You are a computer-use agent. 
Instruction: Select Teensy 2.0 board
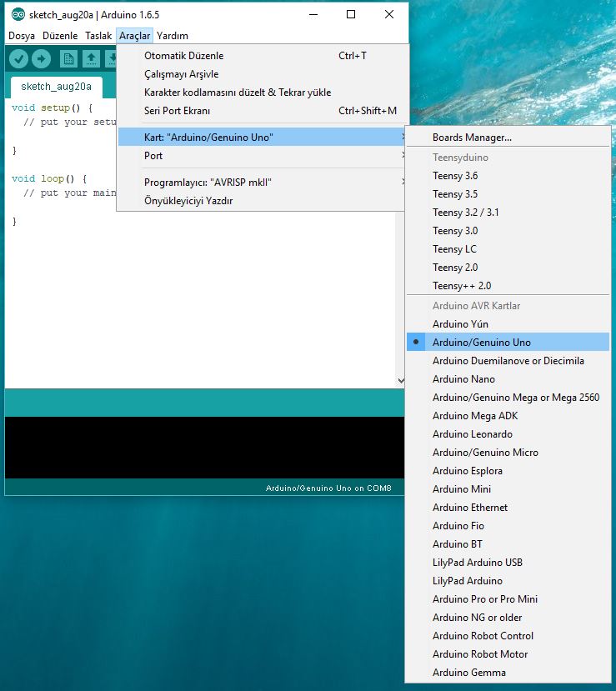click(x=508, y=268)
